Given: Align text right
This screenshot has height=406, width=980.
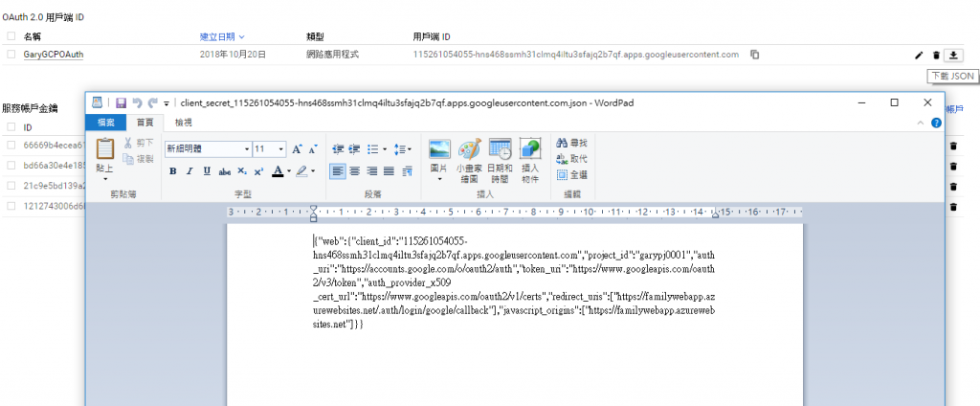Looking at the screenshot, I should pos(372,170).
